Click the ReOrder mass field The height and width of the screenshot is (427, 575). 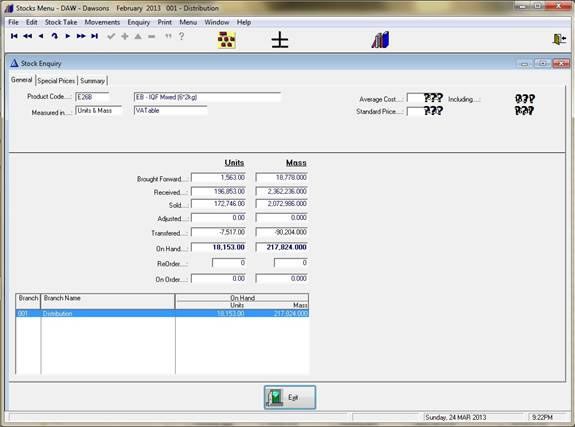(x=291, y=263)
